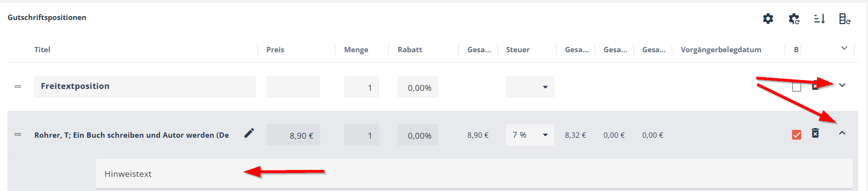868x191 pixels.
Task: Uncheck the orange checkbox in Rohrer row
Action: (x=796, y=135)
